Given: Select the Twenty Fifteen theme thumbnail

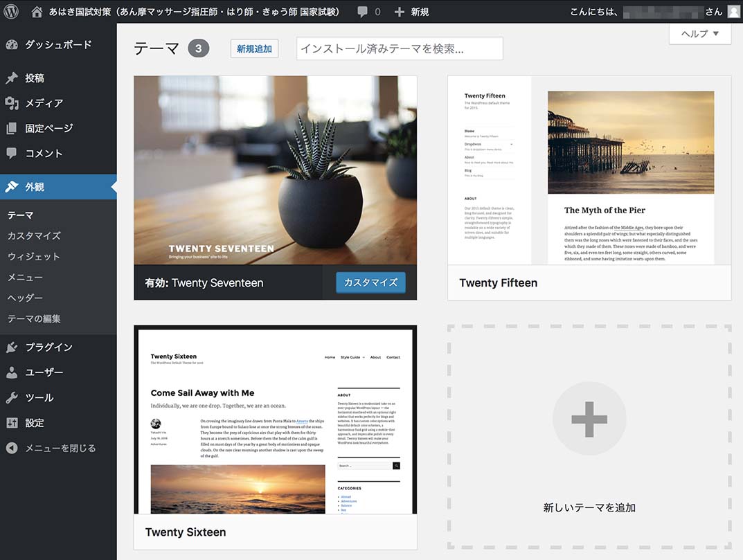Looking at the screenshot, I should point(589,170).
